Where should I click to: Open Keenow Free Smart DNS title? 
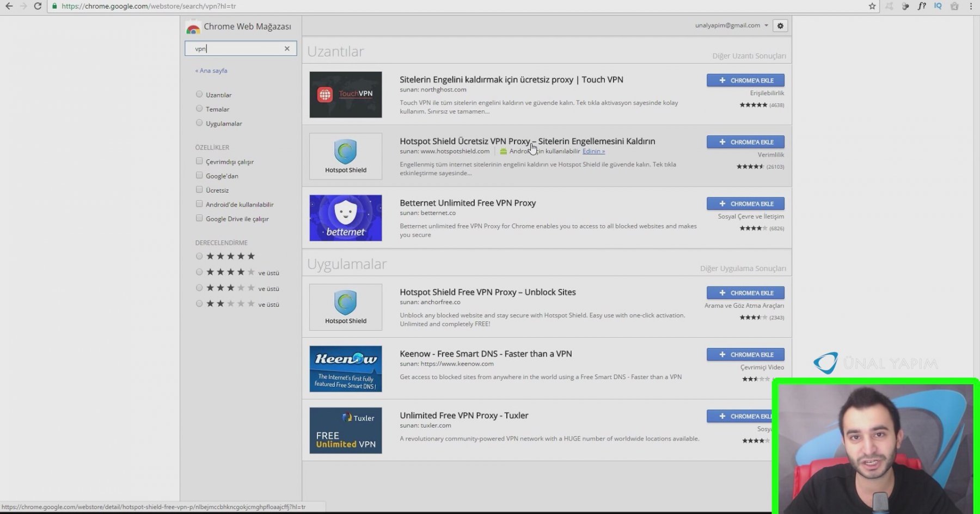(486, 354)
